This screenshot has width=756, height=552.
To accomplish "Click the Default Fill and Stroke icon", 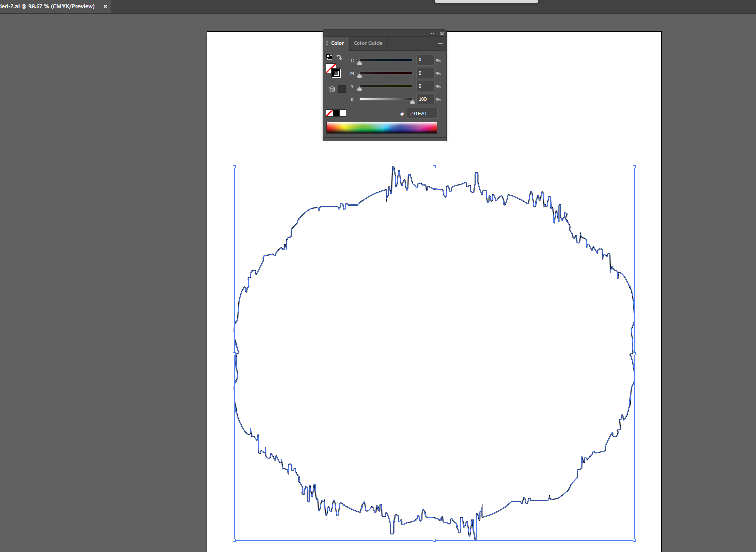I will click(x=329, y=57).
